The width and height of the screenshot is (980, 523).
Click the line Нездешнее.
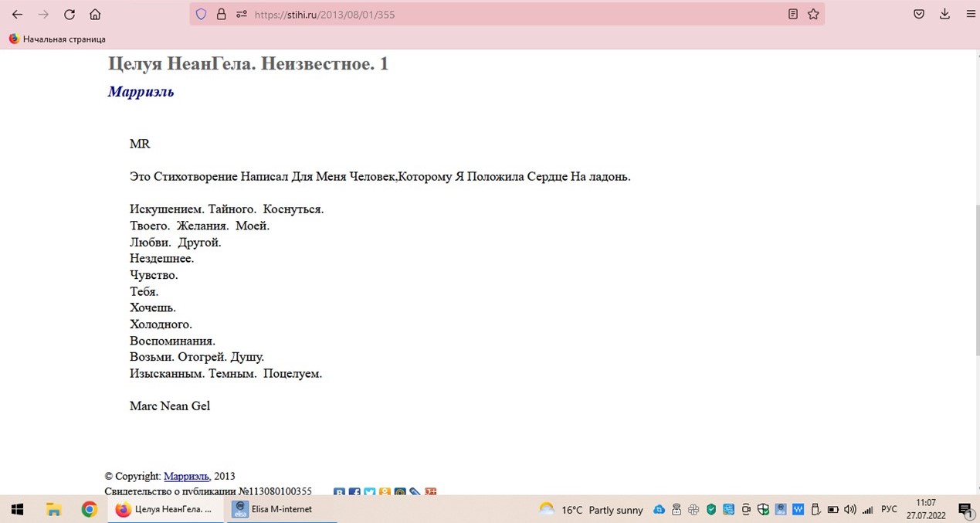click(x=162, y=258)
